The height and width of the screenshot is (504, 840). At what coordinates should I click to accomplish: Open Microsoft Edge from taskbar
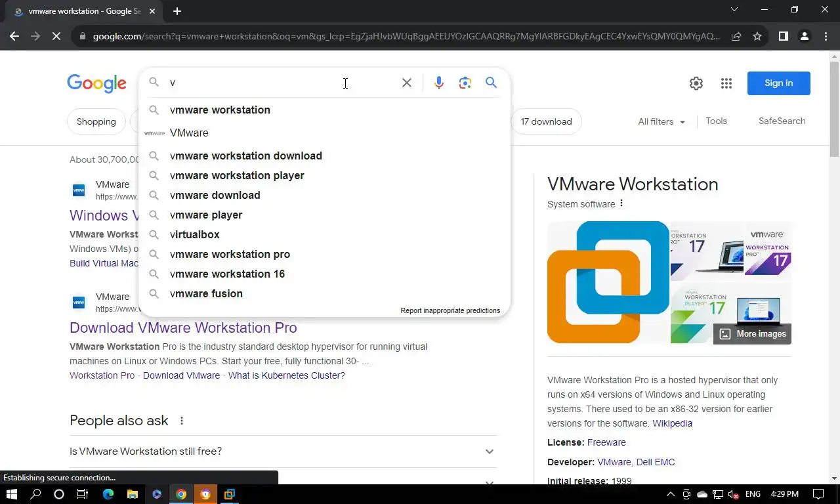(x=108, y=494)
